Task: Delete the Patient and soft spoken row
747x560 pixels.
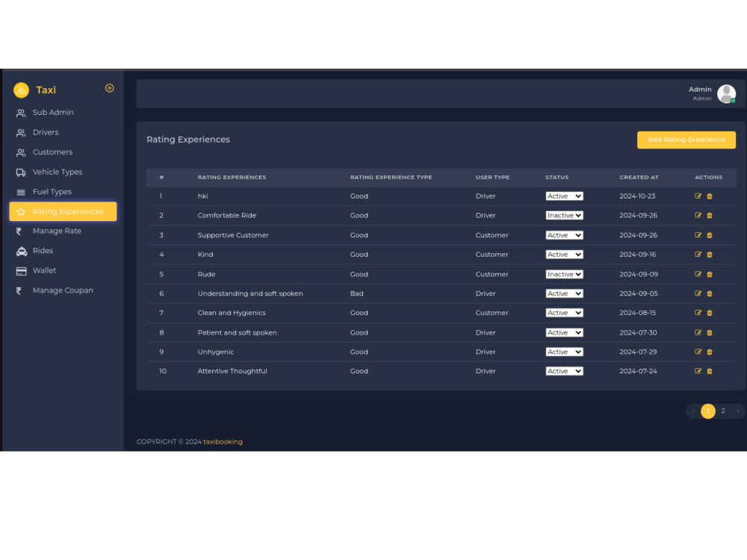Action: tap(710, 332)
